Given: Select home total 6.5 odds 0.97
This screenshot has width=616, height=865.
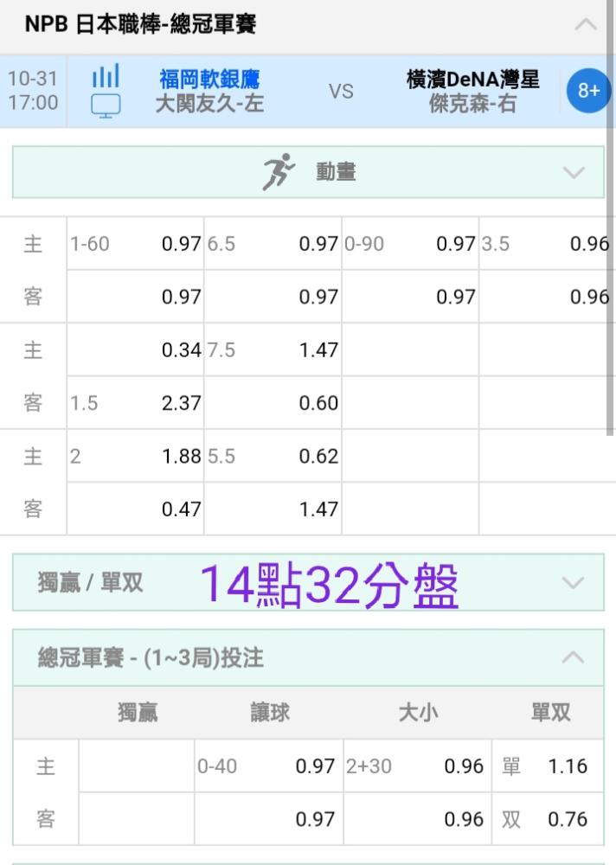Looking at the screenshot, I should tap(273, 243).
